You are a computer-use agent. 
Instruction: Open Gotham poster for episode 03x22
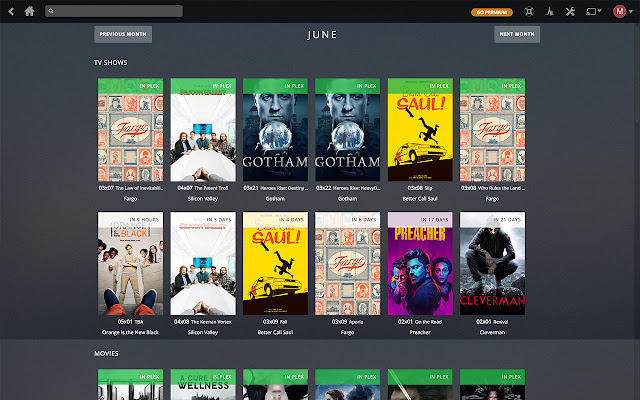pyautogui.click(x=348, y=130)
